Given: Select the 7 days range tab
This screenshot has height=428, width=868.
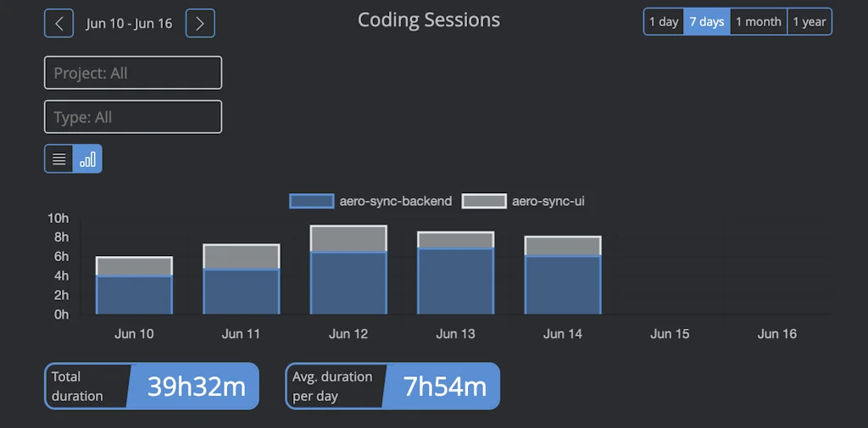Looking at the screenshot, I should pos(706,22).
